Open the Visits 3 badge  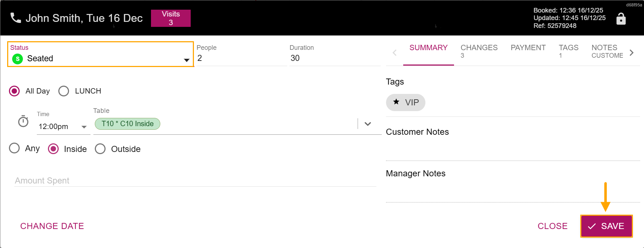coord(171,18)
